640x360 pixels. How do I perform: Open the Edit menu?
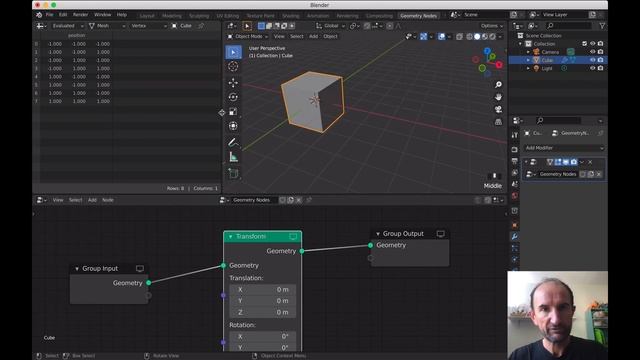coord(63,15)
